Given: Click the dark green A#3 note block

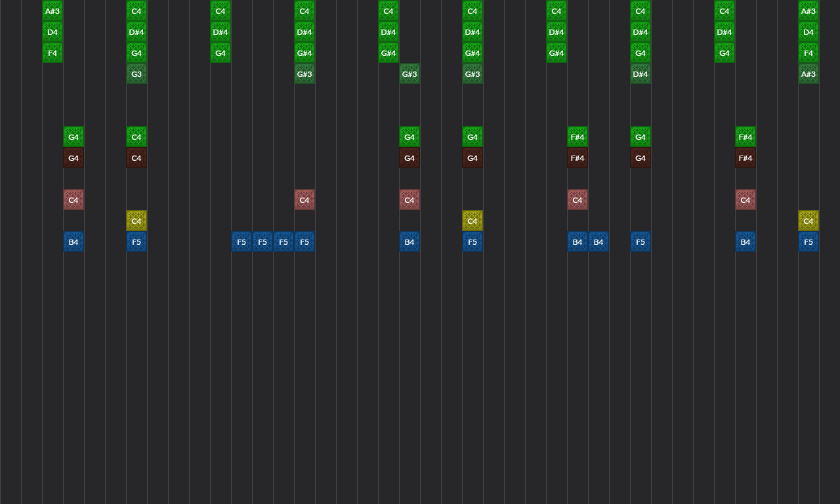Looking at the screenshot, I should [808, 74].
